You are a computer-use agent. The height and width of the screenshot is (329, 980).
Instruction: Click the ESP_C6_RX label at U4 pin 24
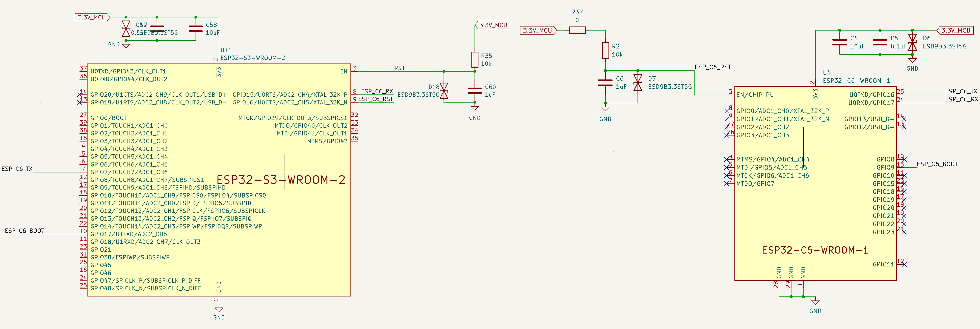(961, 99)
